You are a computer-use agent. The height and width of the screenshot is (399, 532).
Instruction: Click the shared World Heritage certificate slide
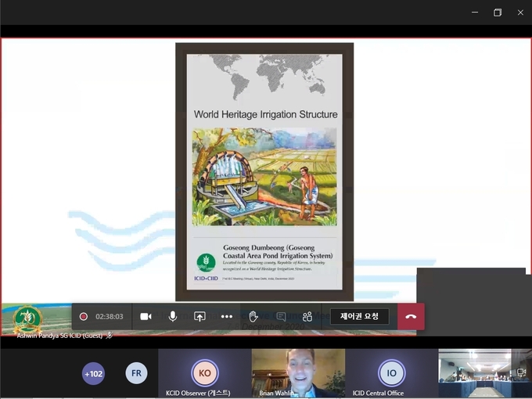coord(264,171)
